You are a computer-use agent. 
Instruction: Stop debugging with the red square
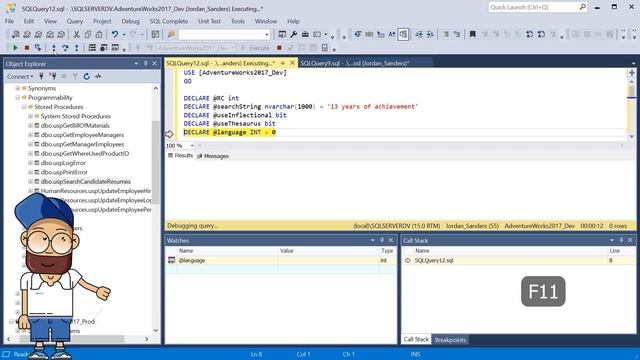coord(27,48)
